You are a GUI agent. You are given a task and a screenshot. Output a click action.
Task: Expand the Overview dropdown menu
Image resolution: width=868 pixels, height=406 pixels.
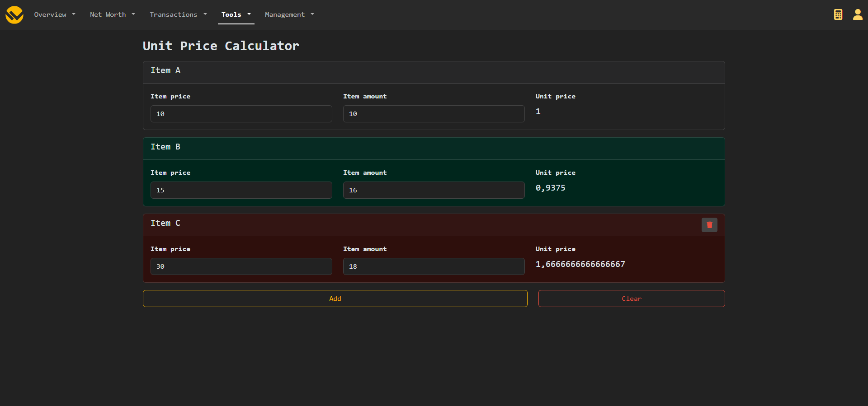click(x=54, y=14)
